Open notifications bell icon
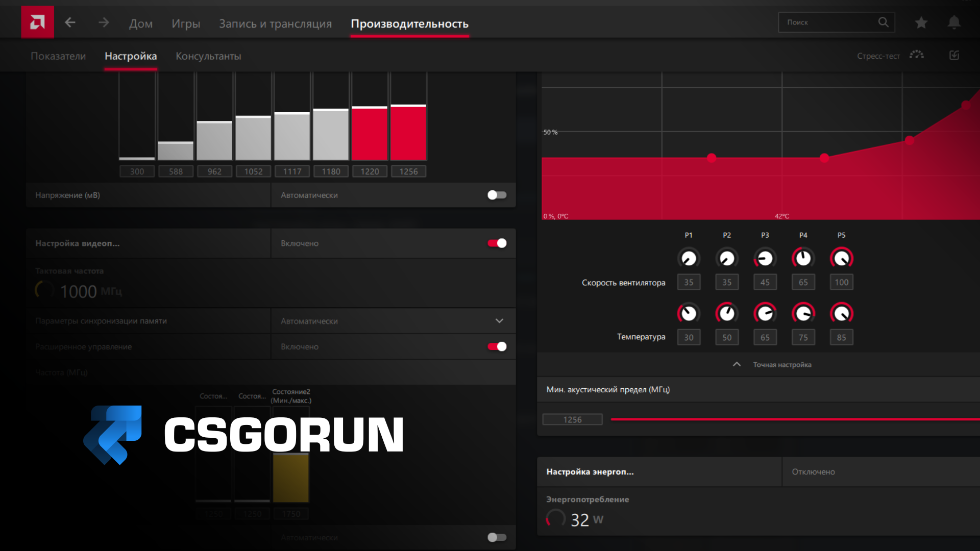 pyautogui.click(x=954, y=22)
